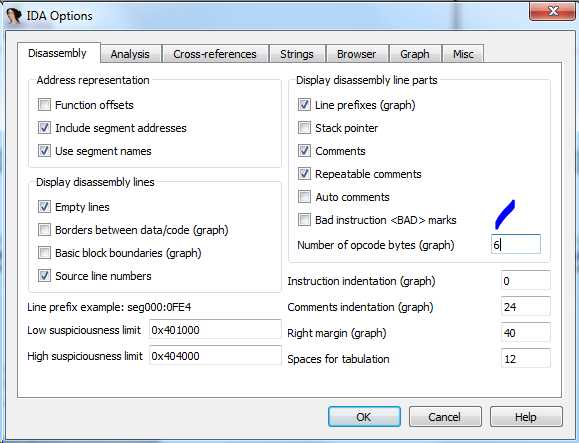
Task: Focus the Number of opcode bytes field
Action: [516, 244]
